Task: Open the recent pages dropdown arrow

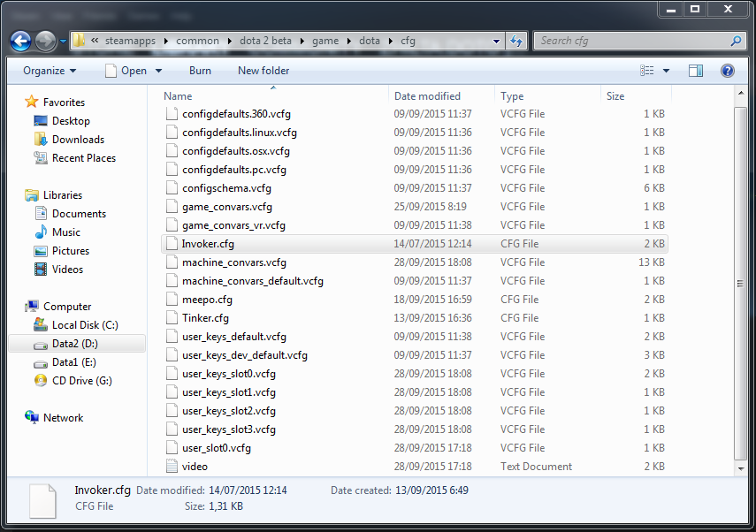Action: (63, 42)
